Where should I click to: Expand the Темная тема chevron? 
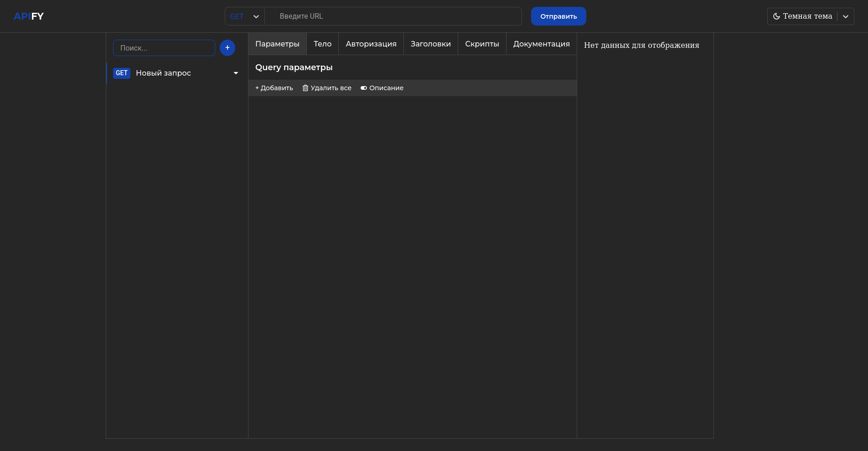846,16
